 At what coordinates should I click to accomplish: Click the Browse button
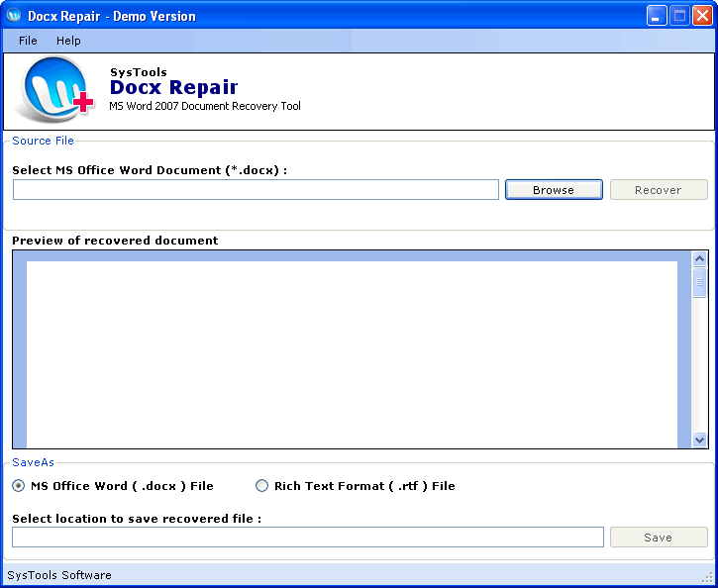[553, 190]
